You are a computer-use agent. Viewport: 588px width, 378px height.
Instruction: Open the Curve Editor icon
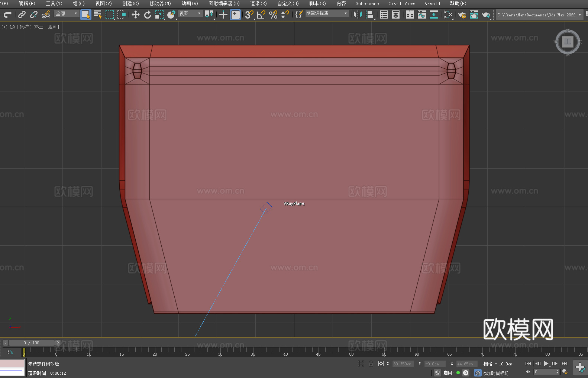click(422, 14)
